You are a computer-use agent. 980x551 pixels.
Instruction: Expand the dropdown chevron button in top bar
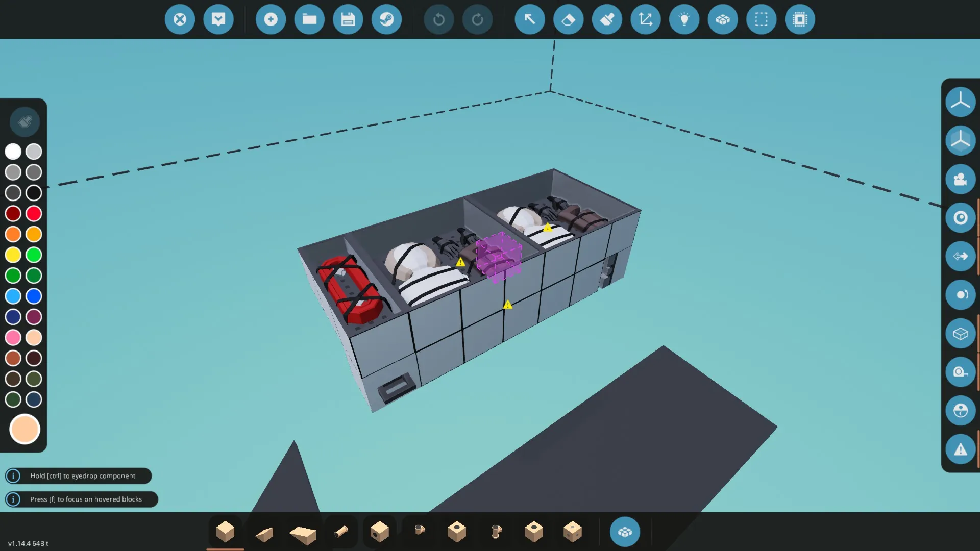click(218, 19)
